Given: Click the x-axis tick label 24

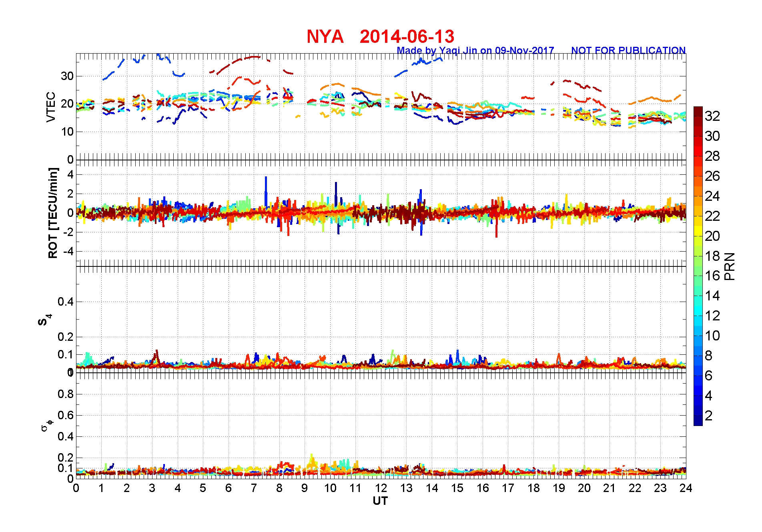Looking at the screenshot, I should coord(686,488).
